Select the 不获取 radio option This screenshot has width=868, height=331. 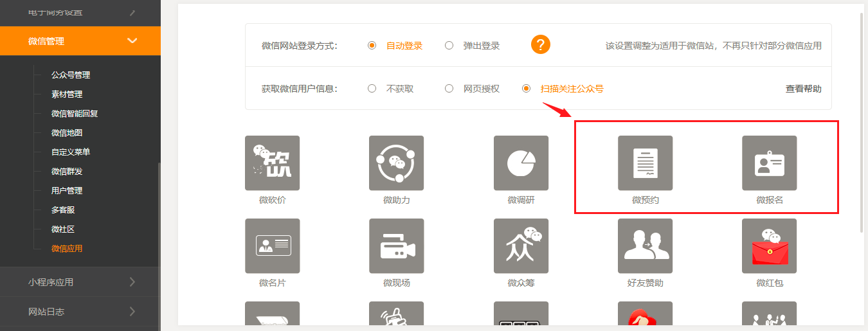[372, 89]
